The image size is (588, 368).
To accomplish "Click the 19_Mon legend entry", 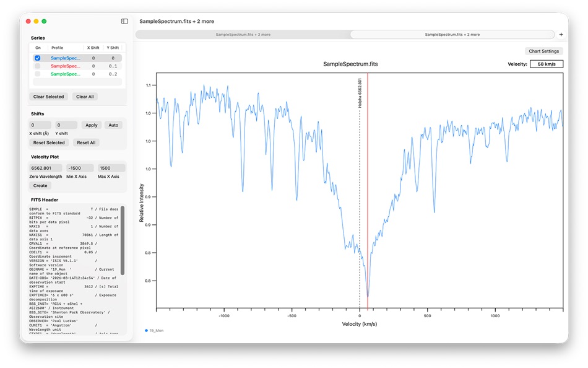I will [x=154, y=330].
